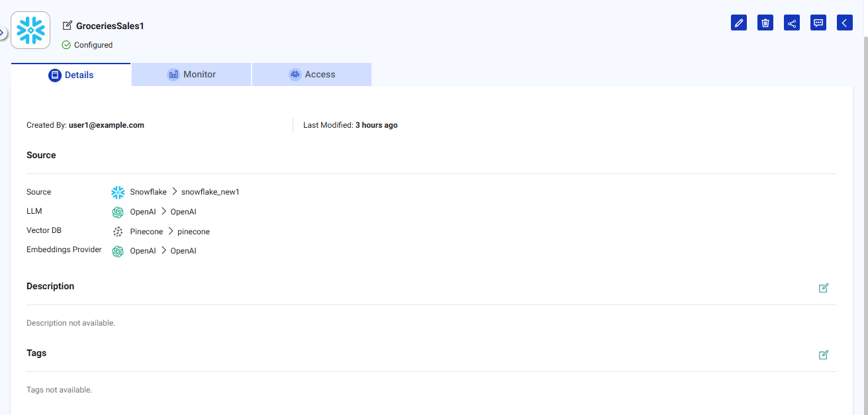868x415 pixels.
Task: Click the OpenAI icon in LLM row
Action: 118,212
